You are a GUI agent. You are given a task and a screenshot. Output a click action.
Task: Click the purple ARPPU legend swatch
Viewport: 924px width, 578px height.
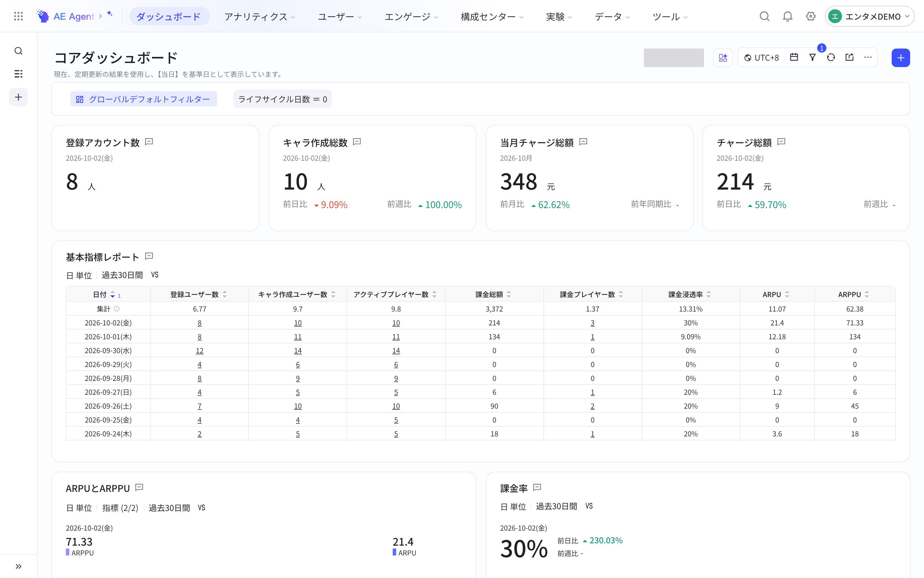point(68,552)
